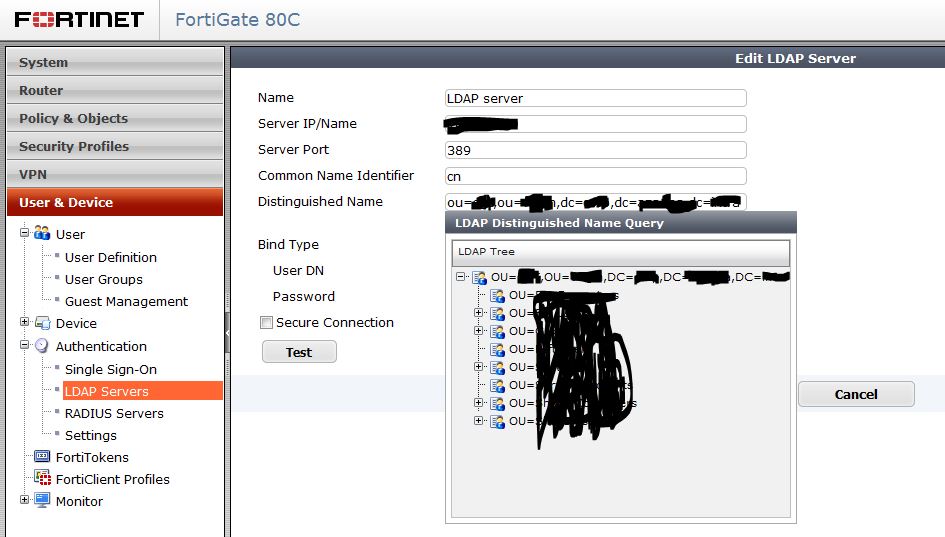Click the User group icon in sidebar
Image resolution: width=945 pixels, height=537 pixels.
click(42, 233)
